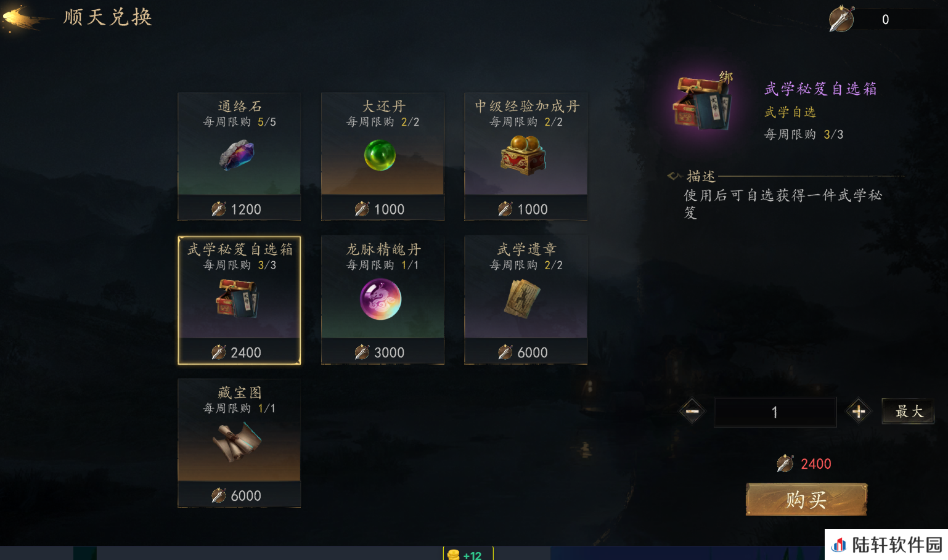948x560 pixels.
Task: Select the 通络石 stone item icon
Action: 237,155
